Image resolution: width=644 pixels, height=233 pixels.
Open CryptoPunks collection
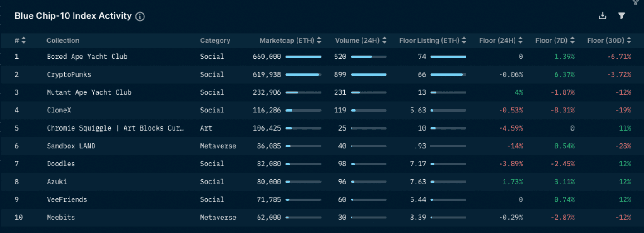tap(69, 74)
